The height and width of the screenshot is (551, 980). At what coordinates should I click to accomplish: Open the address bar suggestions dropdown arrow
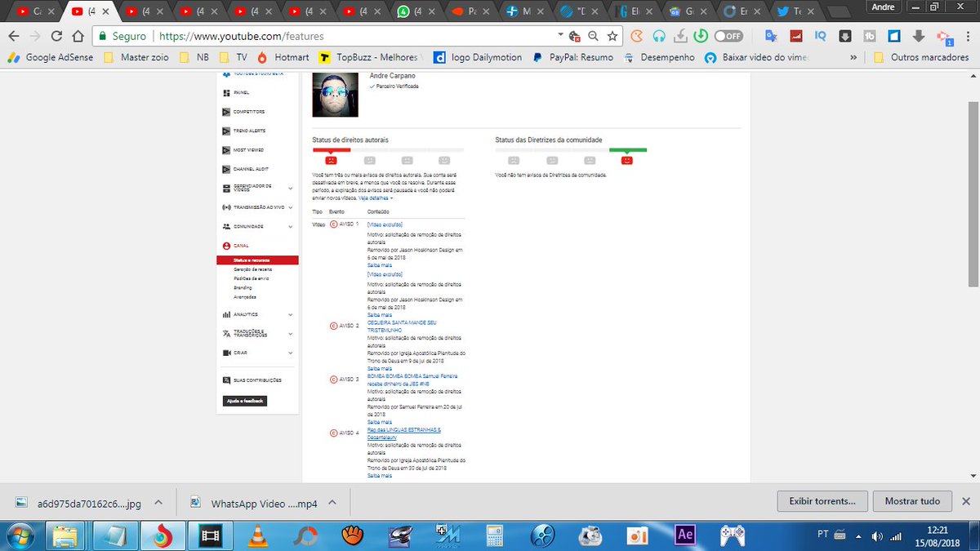point(560,36)
